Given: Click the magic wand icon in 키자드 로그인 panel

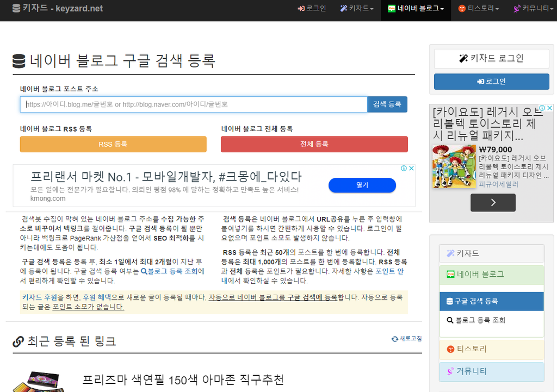Looking at the screenshot, I should pos(463,58).
